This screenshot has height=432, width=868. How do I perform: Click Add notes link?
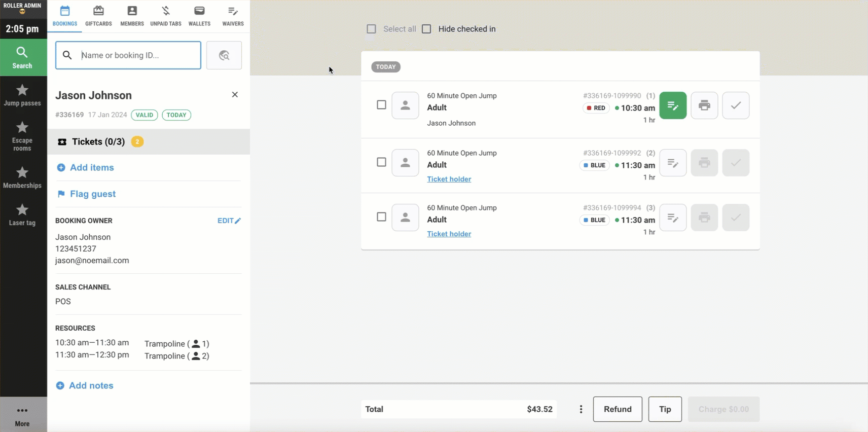click(x=85, y=385)
